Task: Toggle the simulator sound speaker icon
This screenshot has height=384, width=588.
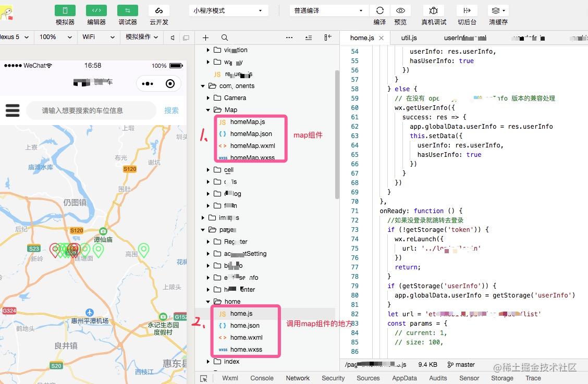Action: point(173,38)
